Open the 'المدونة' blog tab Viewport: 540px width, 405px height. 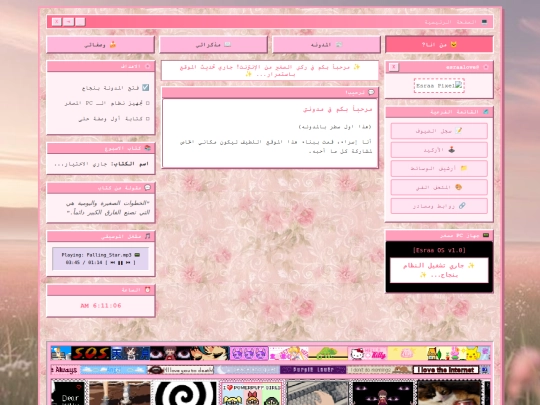tap(326, 44)
